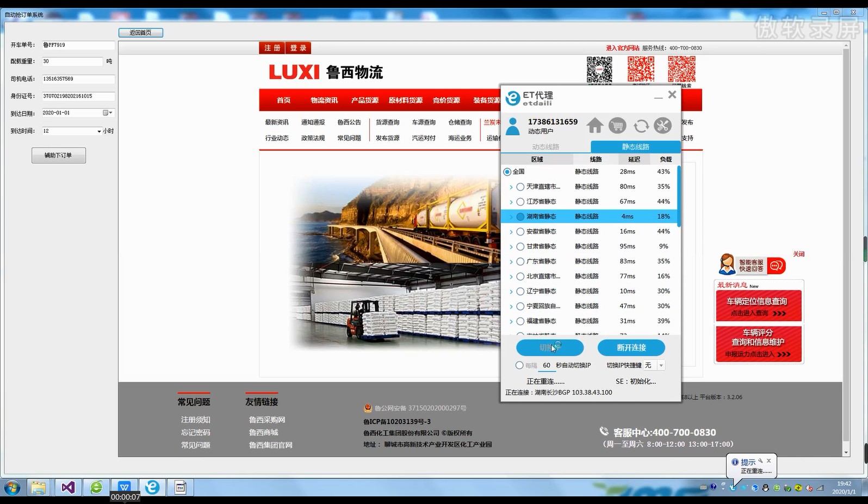Image resolution: width=868 pixels, height=504 pixels.
Task: Open green 360 browser on taskbar
Action: [x=96, y=487]
